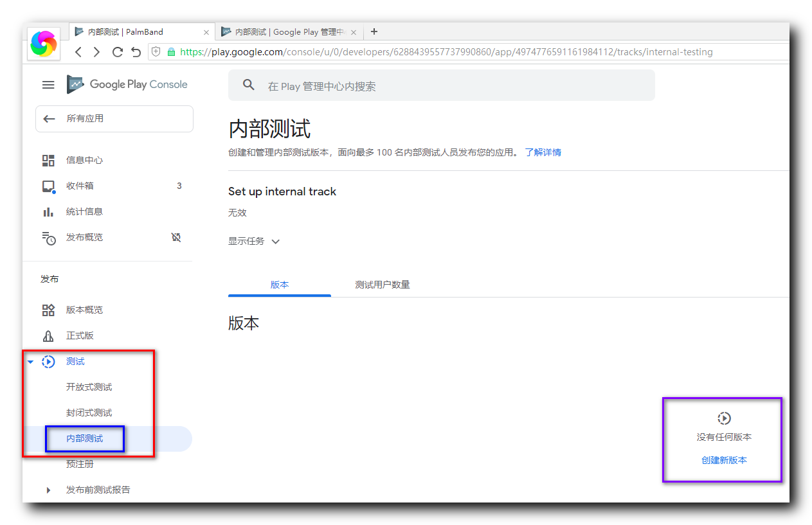
Task: Click the 信息中心 dashboard icon
Action: point(48,160)
